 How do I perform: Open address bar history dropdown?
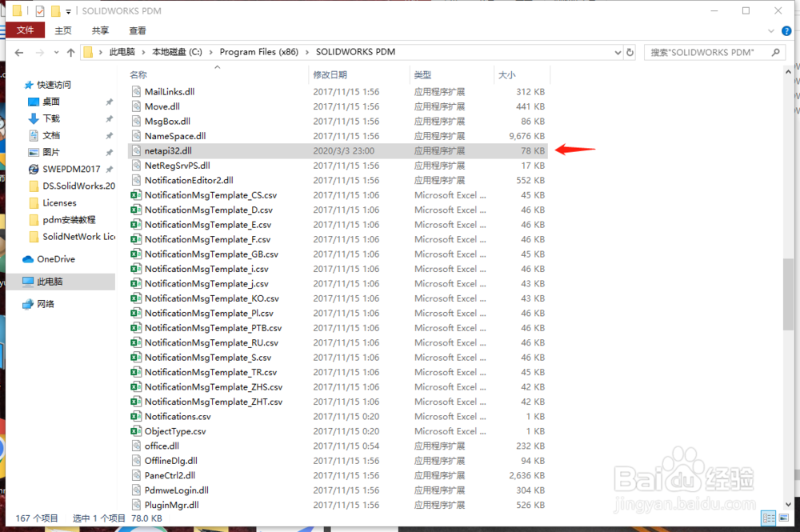pyautogui.click(x=618, y=52)
